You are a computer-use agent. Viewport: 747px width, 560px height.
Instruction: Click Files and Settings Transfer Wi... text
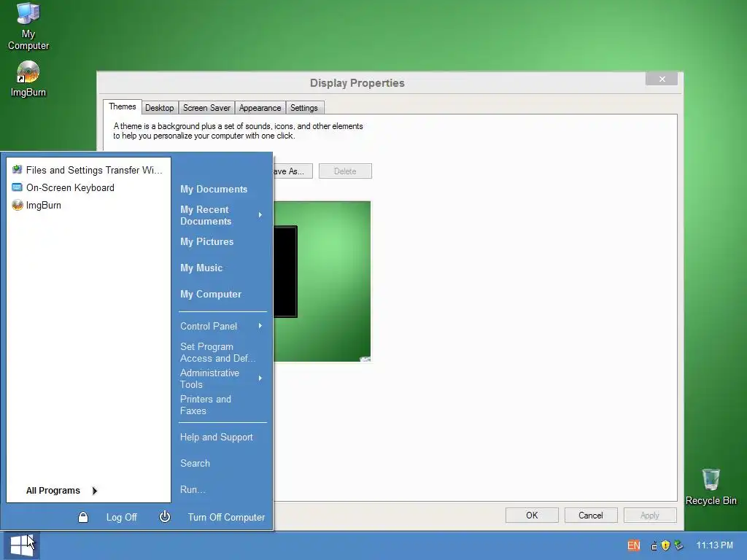tap(94, 170)
